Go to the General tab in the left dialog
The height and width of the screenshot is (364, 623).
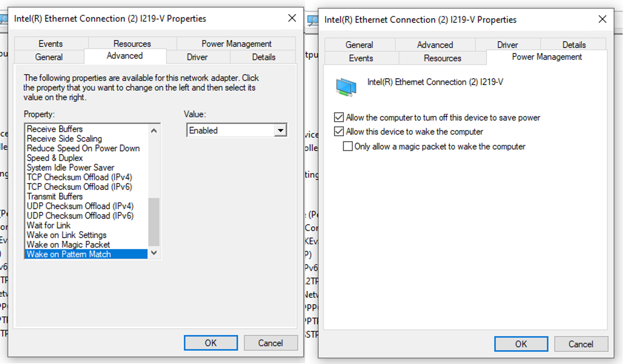pos(49,57)
